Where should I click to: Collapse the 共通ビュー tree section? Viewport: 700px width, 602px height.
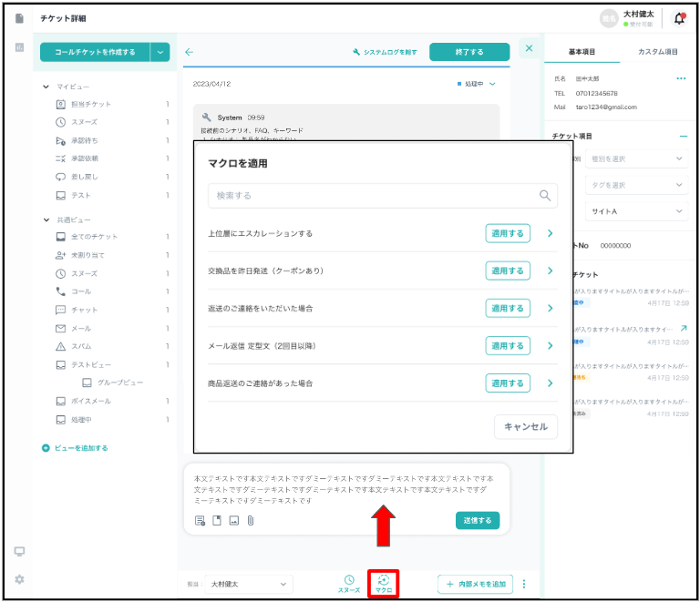tap(46, 219)
